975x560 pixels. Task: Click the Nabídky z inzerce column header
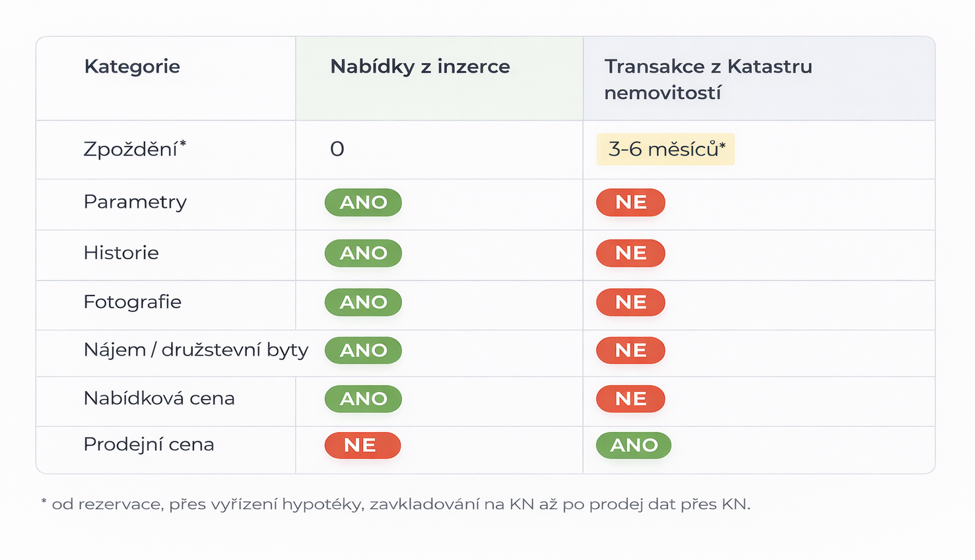tap(420, 67)
